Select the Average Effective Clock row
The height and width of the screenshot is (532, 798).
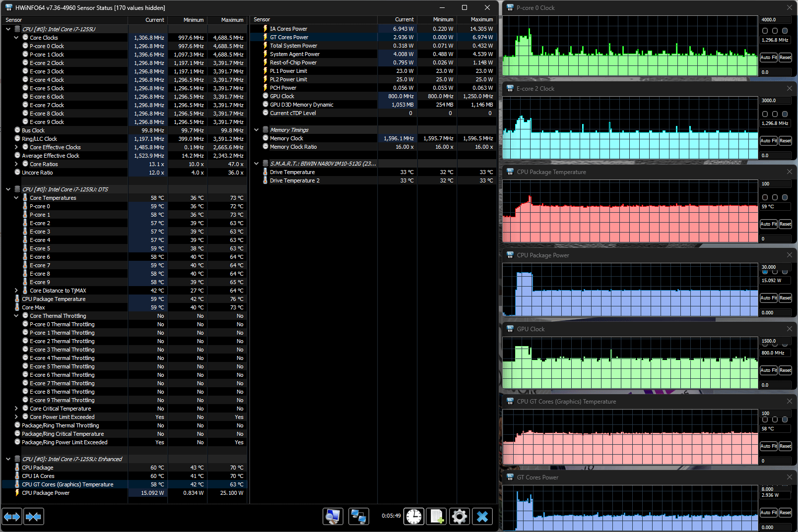[124, 156]
